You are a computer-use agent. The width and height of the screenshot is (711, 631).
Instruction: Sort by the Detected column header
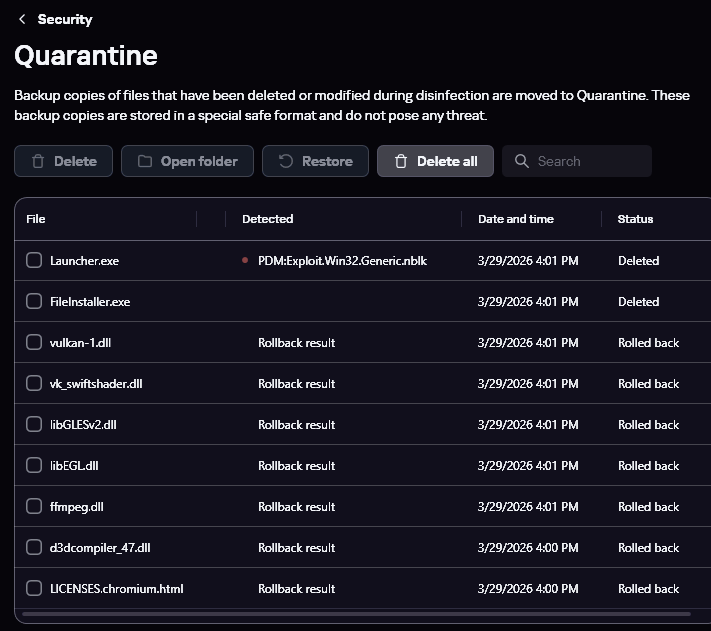point(268,219)
